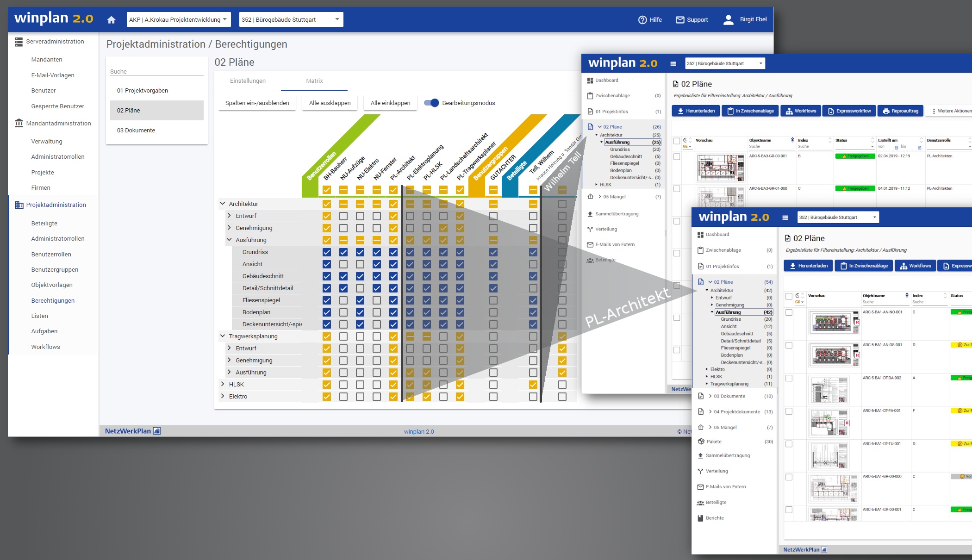Open Birgit Ebel user profile icon
This screenshot has height=560, width=972.
728,19
